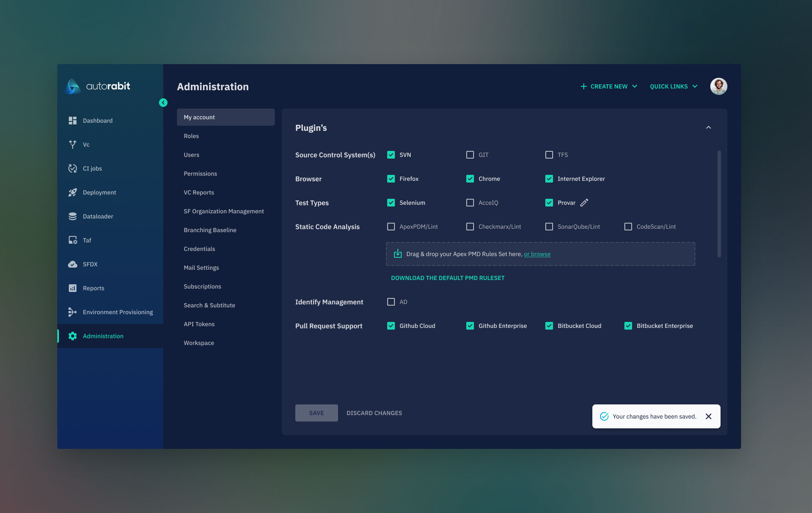This screenshot has height=513, width=812.
Task: Click the SFDX cloud icon
Action: [x=73, y=264]
